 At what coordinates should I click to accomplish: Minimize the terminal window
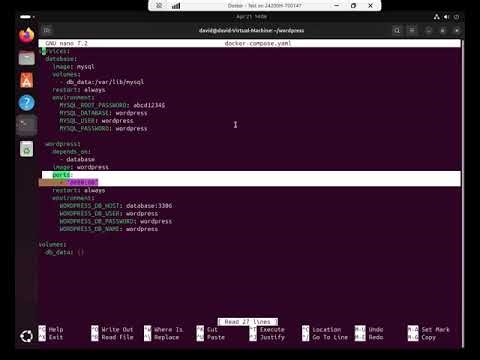click(x=429, y=30)
